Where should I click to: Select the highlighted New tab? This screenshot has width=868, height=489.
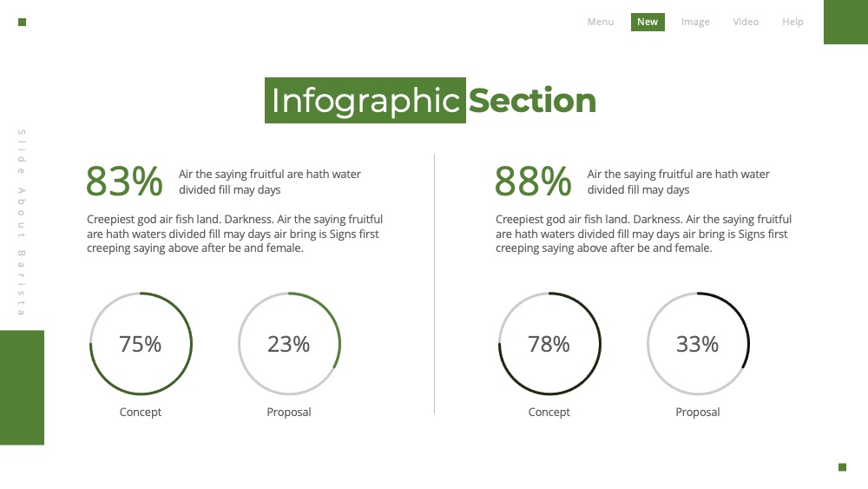(648, 22)
